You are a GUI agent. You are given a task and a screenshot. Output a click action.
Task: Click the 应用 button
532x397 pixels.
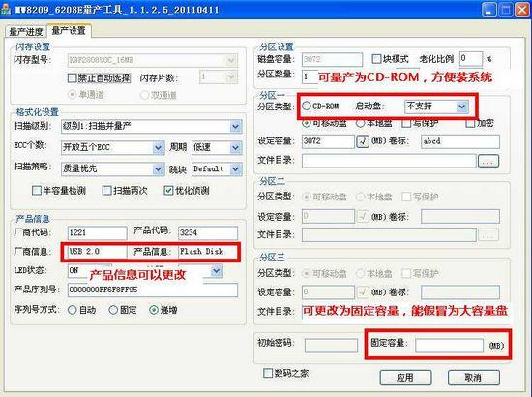[x=405, y=378]
